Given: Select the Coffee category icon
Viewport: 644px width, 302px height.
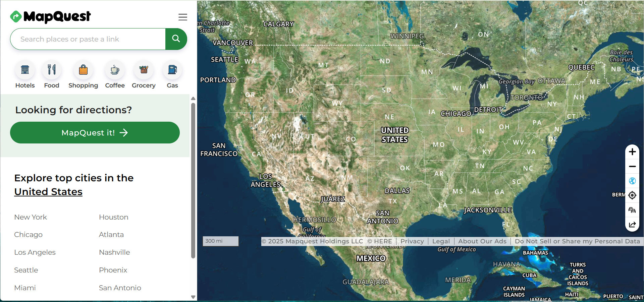Looking at the screenshot, I should point(115,70).
